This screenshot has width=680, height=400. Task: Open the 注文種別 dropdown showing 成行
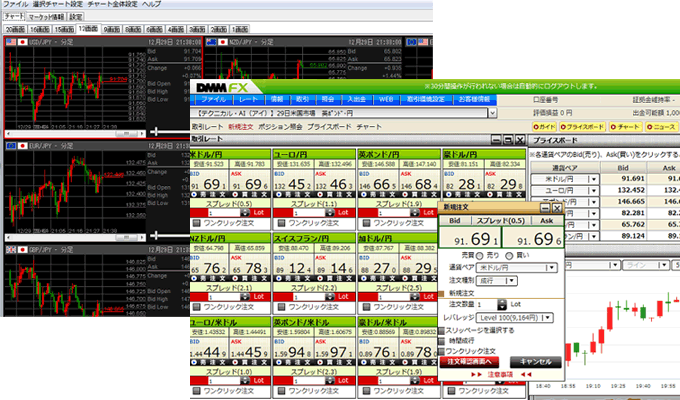point(497,281)
